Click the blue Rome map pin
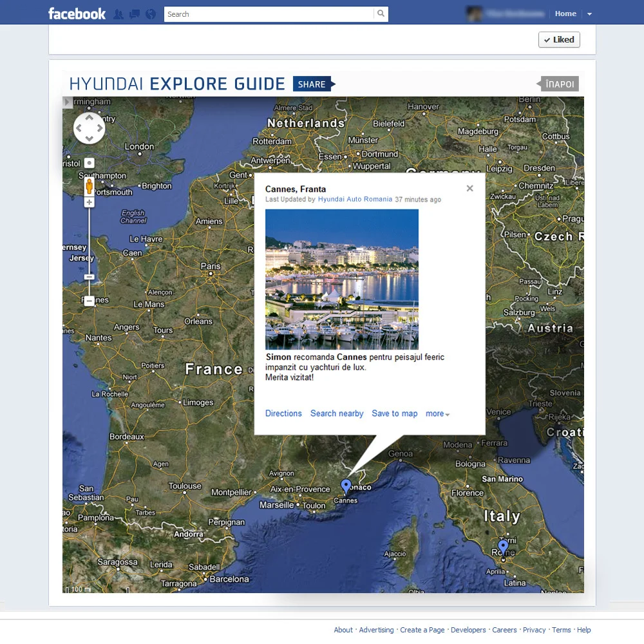The height and width of the screenshot is (644, 644). pos(503,547)
